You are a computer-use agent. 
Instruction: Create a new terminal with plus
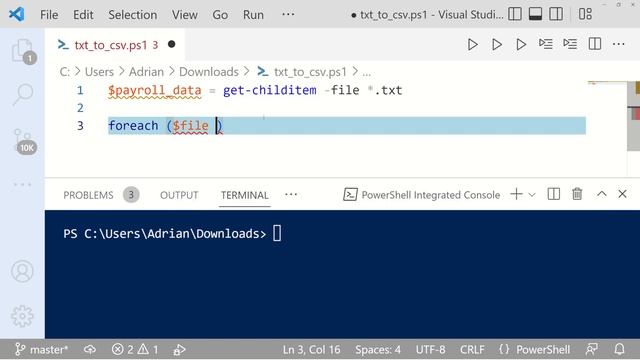[x=516, y=194]
